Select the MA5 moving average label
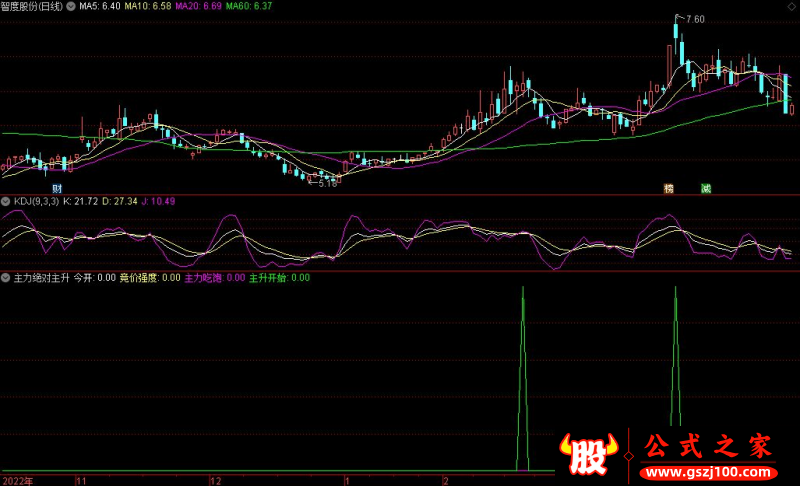Screen dimensions: 800x486 102,6
